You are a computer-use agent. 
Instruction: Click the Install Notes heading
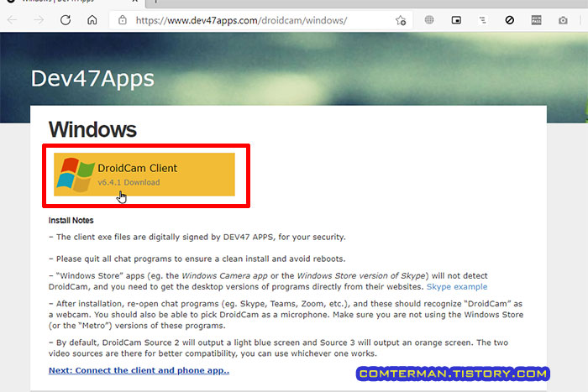point(71,221)
